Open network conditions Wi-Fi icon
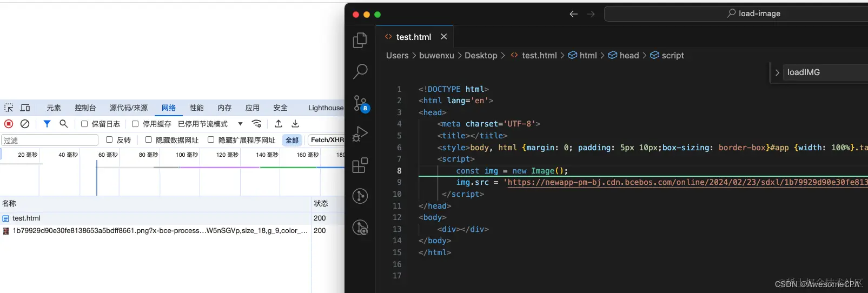868x293 pixels. 257,124
